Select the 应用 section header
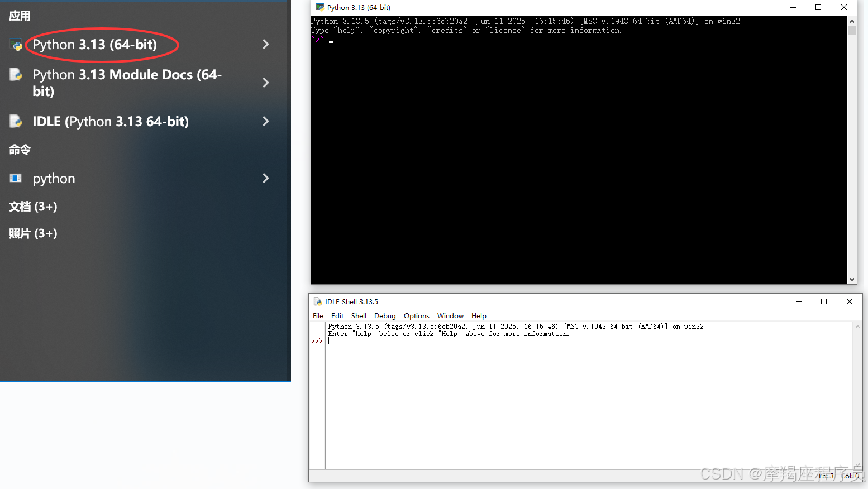This screenshot has height=489, width=868. [x=20, y=16]
